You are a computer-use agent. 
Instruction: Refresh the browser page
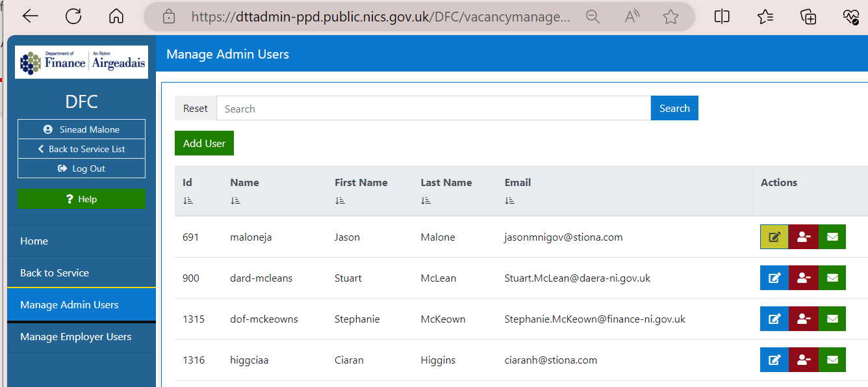coord(73,16)
